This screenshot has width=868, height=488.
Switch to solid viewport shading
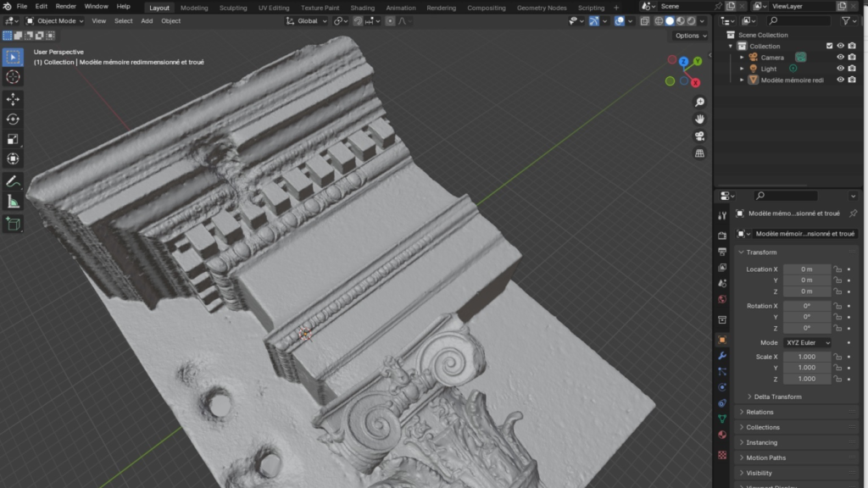(670, 21)
